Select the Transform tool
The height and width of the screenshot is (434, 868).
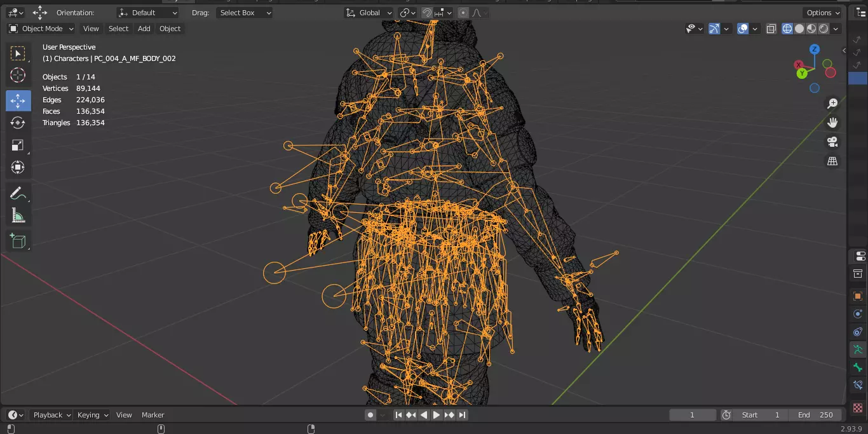18,167
